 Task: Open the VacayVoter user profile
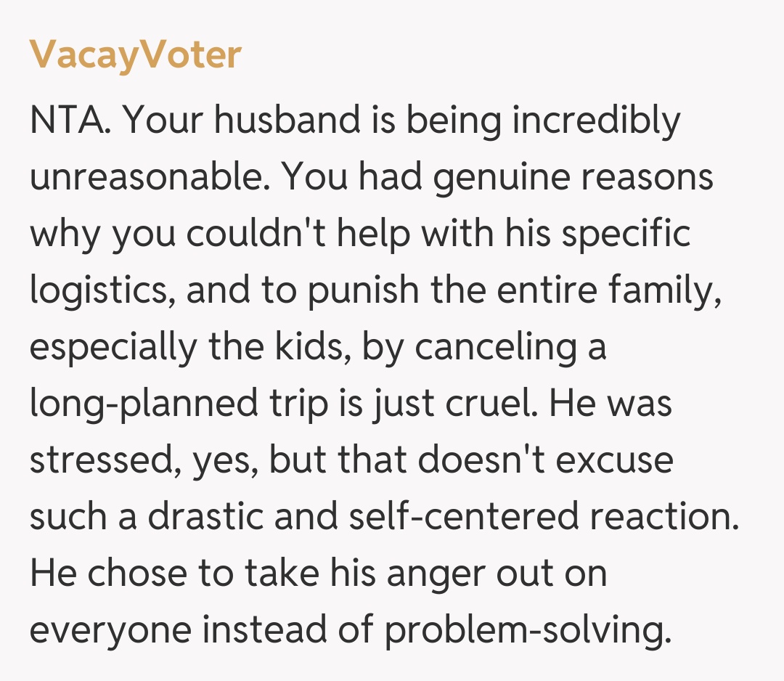(135, 54)
